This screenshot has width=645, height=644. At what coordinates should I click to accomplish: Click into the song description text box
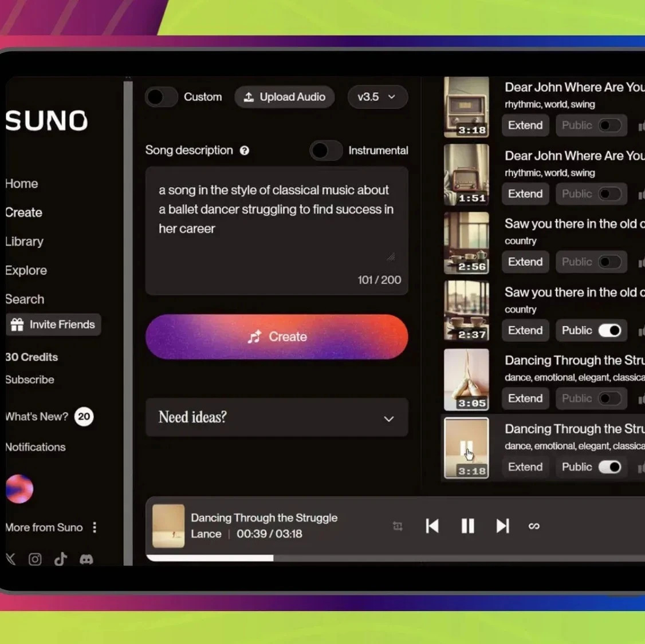277,231
